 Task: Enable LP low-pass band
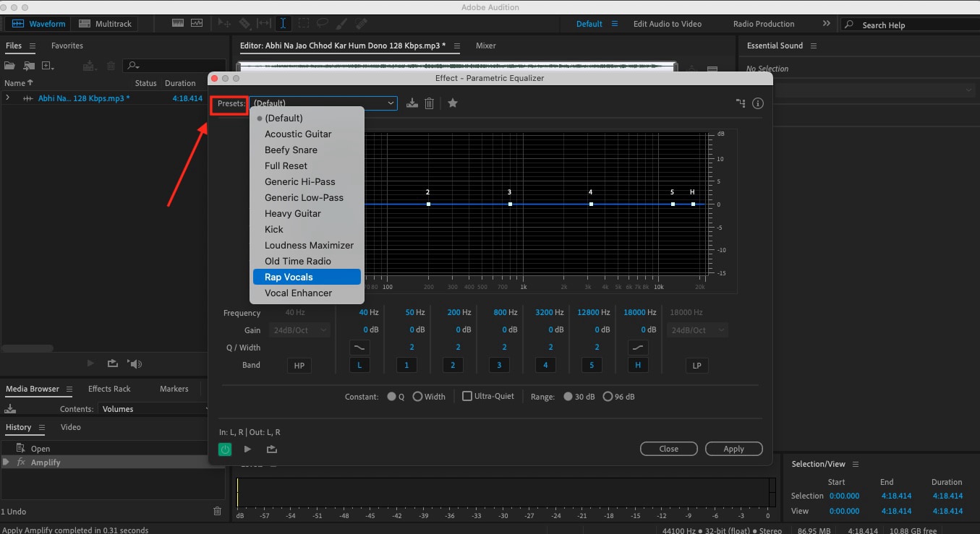(x=696, y=366)
